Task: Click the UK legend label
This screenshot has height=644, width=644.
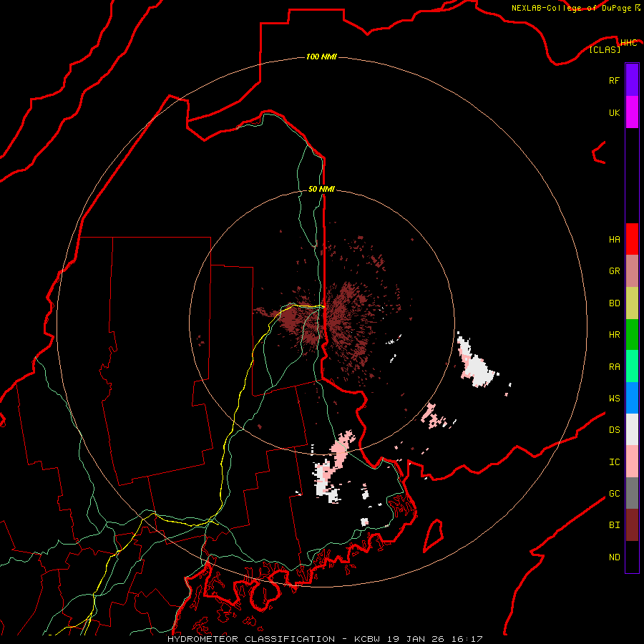Action: tap(614, 112)
